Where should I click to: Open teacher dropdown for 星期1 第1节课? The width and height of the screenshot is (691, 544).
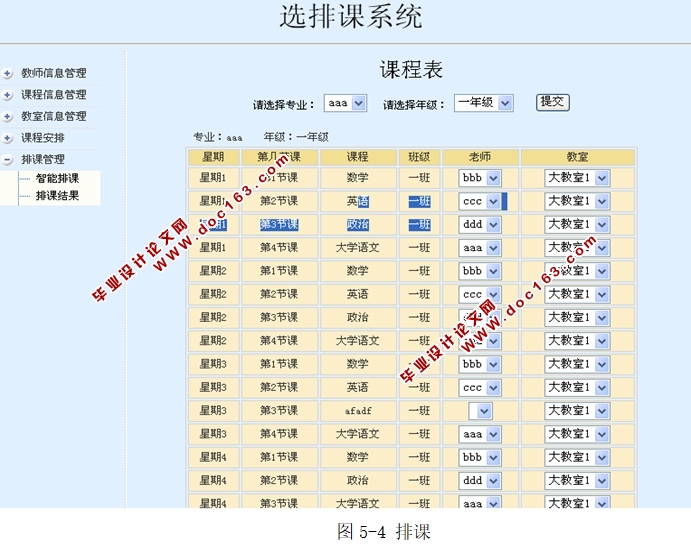coord(479,178)
